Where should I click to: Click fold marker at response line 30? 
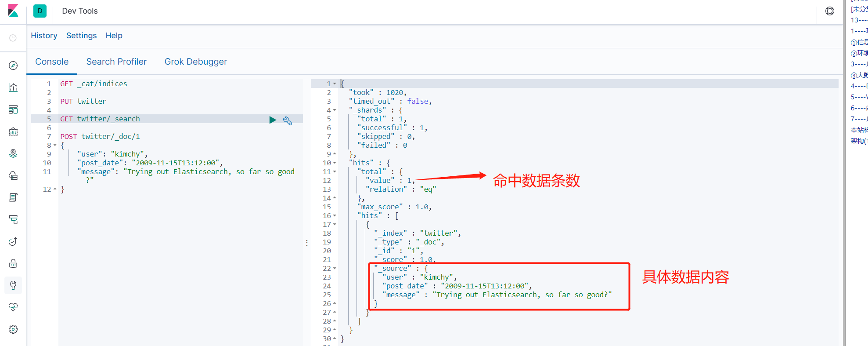[335, 339]
